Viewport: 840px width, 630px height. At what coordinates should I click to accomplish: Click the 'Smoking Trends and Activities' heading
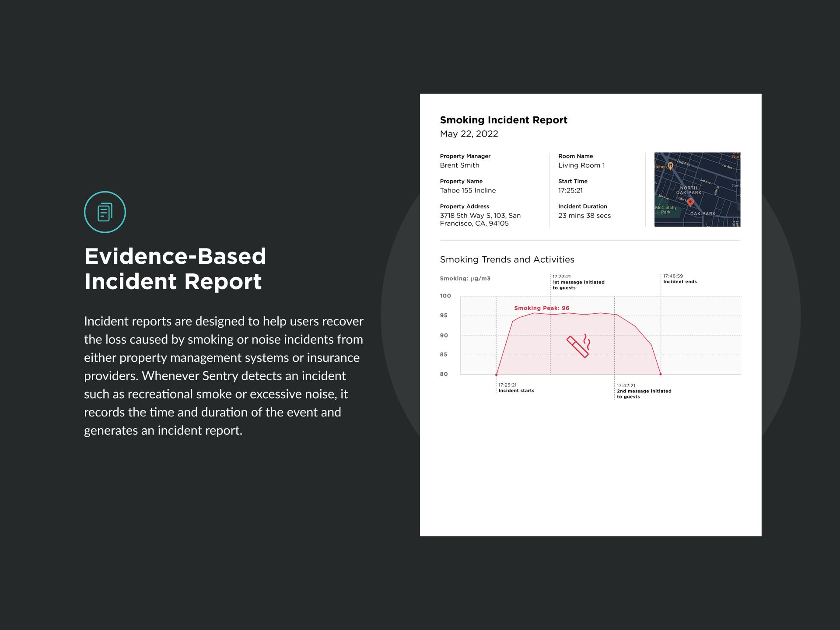click(507, 259)
